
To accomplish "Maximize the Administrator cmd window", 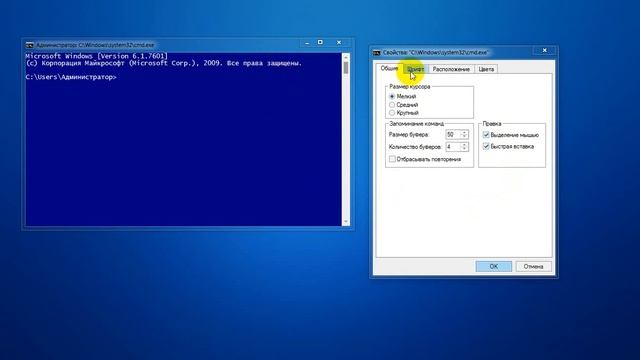I will click(320, 42).
